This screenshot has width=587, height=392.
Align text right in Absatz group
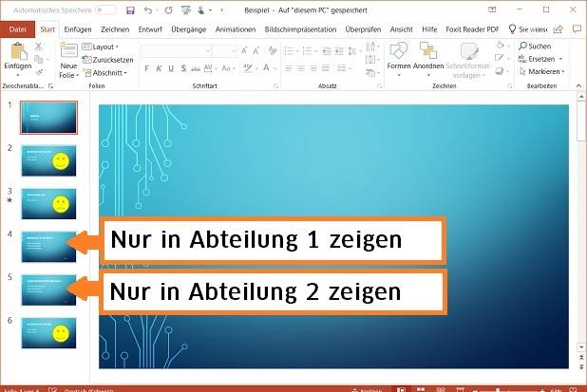click(313, 68)
